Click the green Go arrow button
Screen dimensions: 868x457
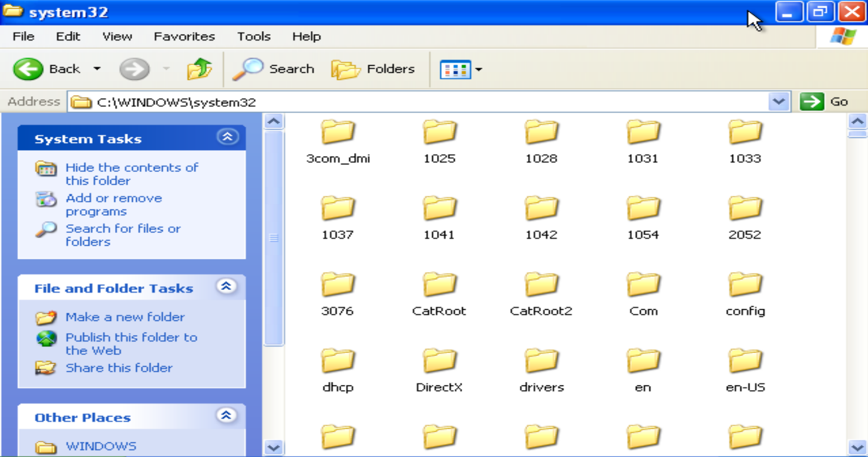click(812, 101)
